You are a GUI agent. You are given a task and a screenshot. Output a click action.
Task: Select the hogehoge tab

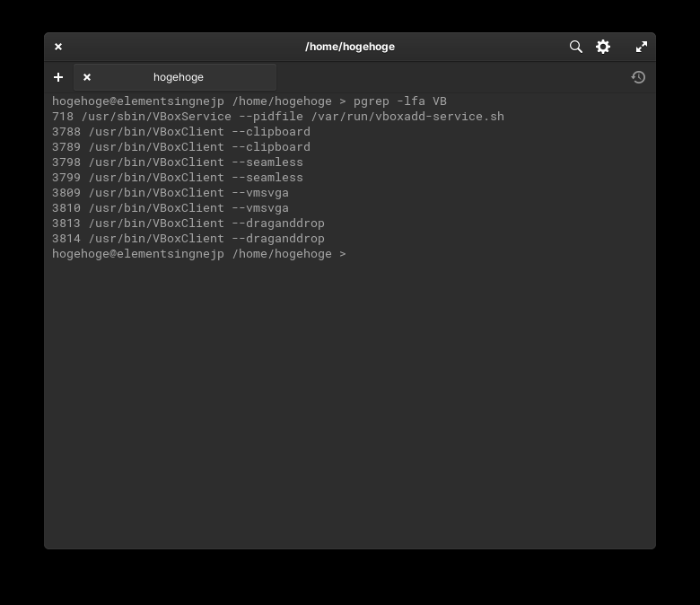175,77
